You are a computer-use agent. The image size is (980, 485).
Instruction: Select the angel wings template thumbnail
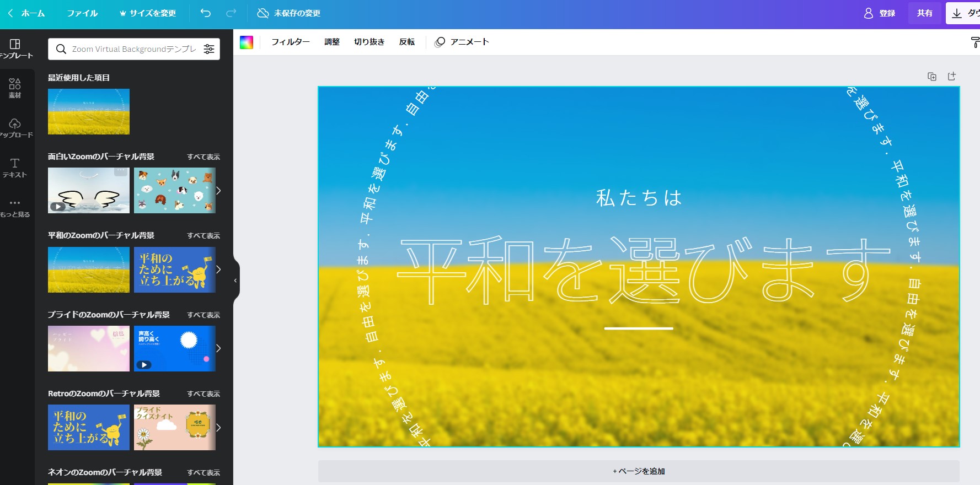(89, 191)
